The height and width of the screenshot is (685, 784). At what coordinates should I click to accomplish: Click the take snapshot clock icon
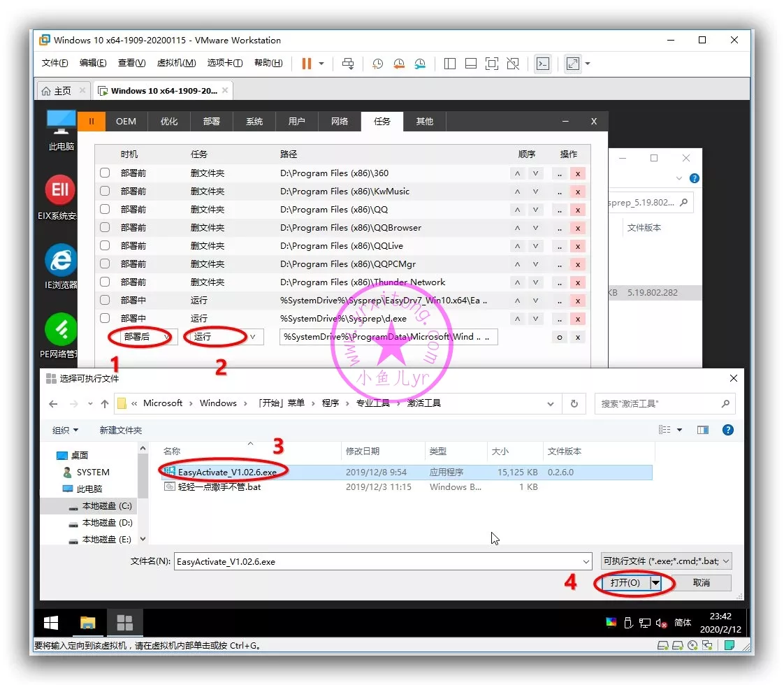(x=377, y=64)
